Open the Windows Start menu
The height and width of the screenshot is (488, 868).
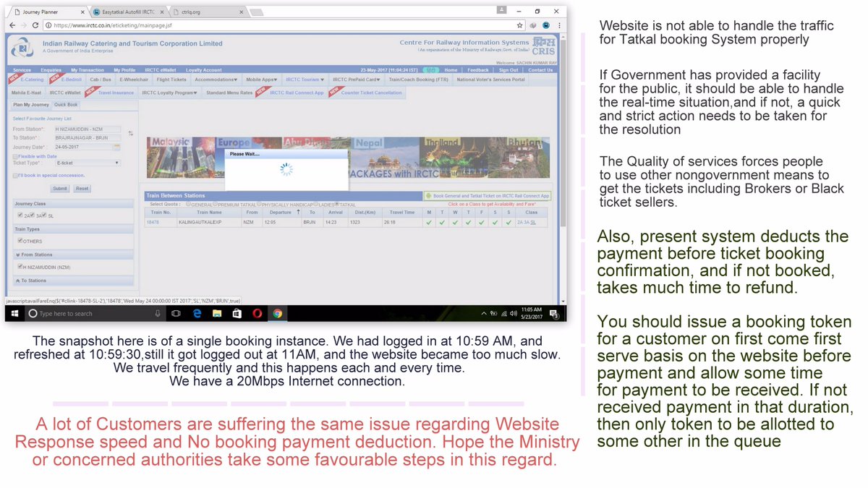[x=15, y=313]
